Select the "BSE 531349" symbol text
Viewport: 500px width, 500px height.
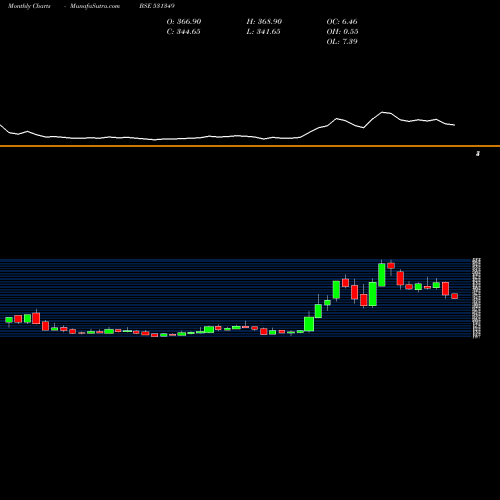click(157, 6)
